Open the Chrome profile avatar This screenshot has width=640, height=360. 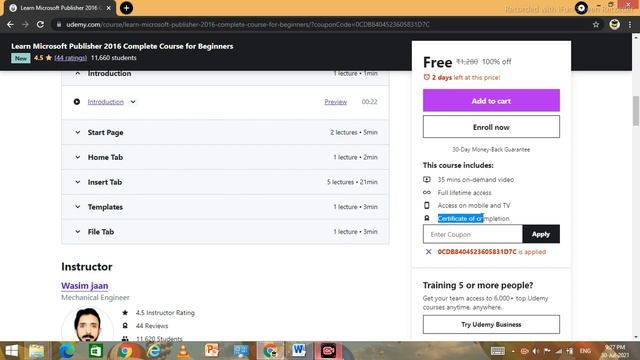614,24
